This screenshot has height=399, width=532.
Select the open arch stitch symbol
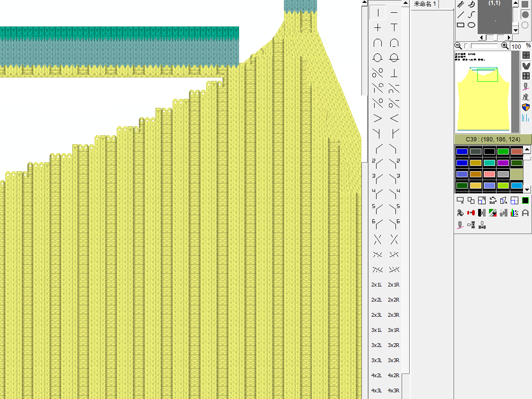[x=378, y=43]
